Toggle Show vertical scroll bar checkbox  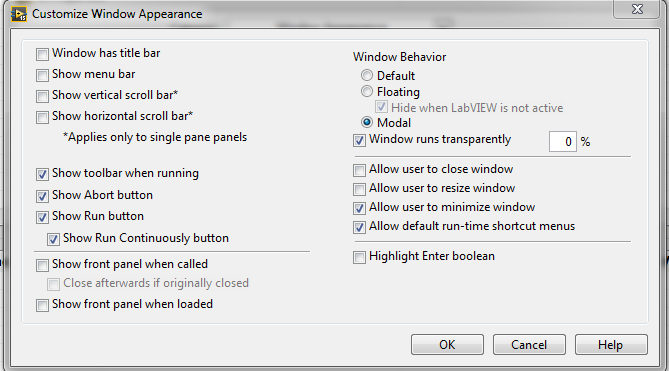coord(42,96)
